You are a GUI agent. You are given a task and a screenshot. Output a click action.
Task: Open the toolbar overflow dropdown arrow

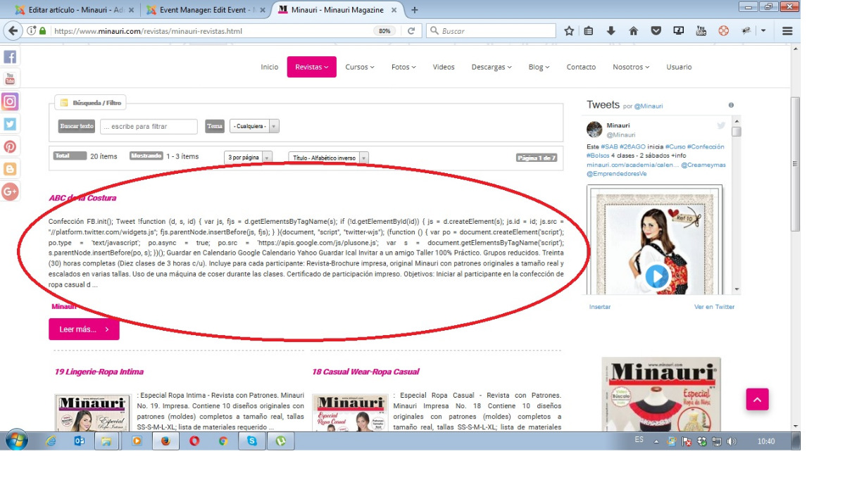tap(763, 31)
